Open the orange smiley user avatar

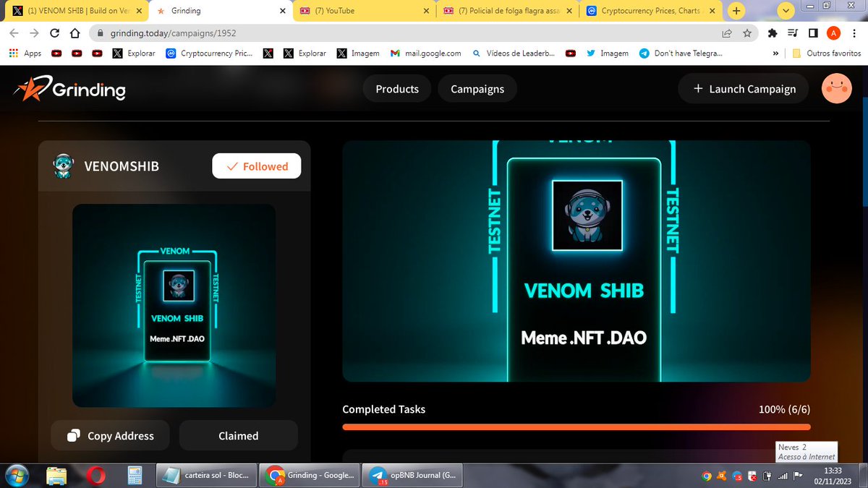click(837, 88)
